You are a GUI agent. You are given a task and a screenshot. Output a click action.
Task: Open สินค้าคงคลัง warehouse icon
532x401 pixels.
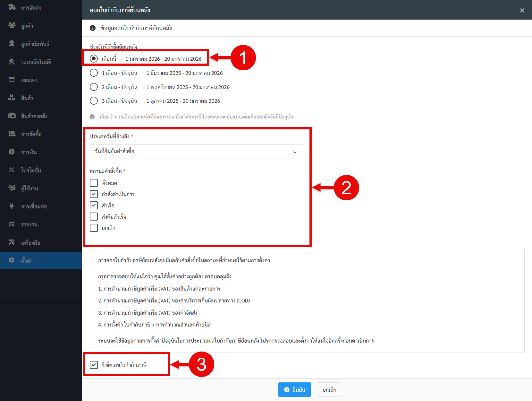tap(12, 116)
